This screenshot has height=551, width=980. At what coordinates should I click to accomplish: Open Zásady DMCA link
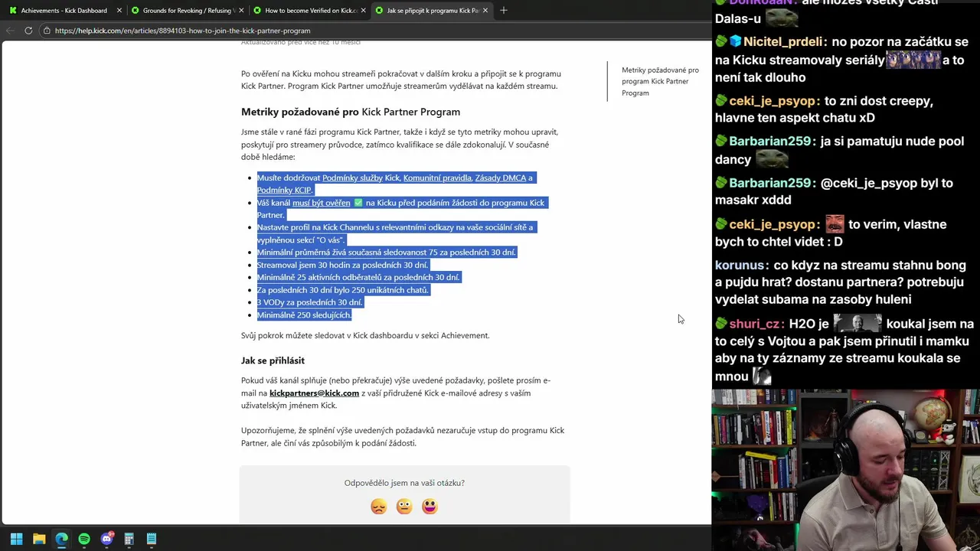tap(501, 178)
